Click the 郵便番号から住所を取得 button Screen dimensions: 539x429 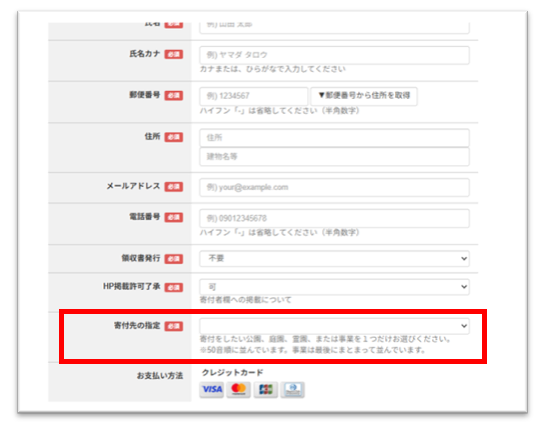[x=364, y=96]
